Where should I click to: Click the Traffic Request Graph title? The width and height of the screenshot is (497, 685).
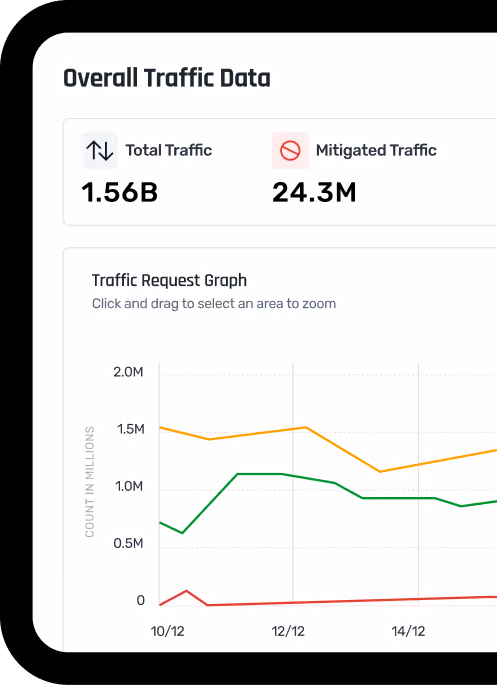pyautogui.click(x=169, y=280)
